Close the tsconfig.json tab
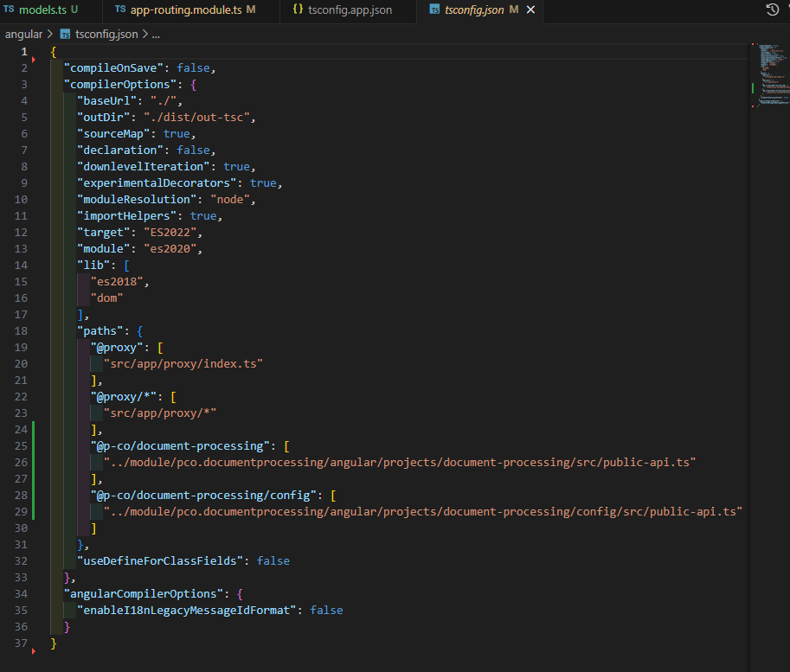790x672 pixels. [x=531, y=10]
